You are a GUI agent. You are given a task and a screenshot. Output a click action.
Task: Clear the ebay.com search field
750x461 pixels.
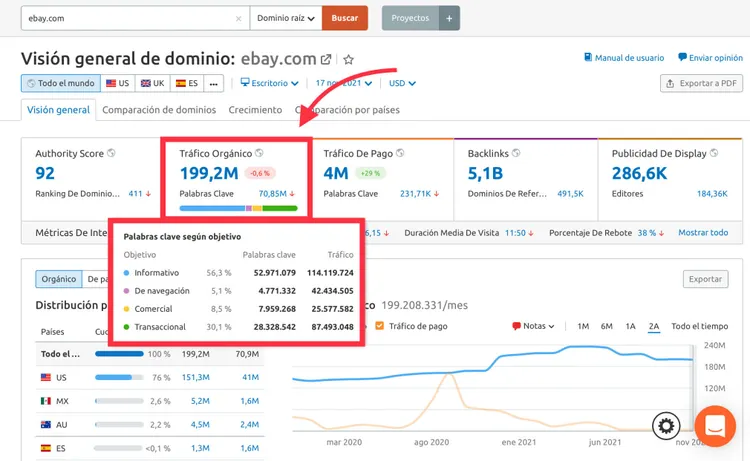238,19
